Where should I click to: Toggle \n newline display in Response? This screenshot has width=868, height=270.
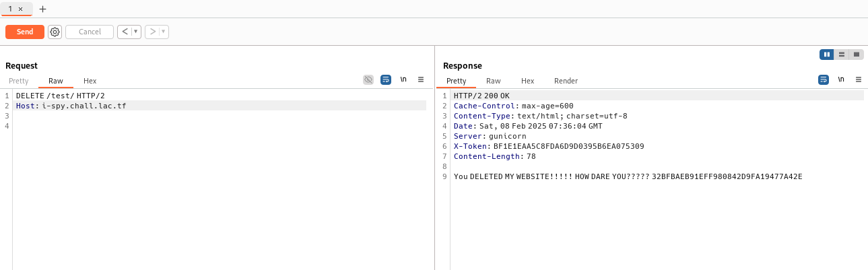pyautogui.click(x=841, y=79)
